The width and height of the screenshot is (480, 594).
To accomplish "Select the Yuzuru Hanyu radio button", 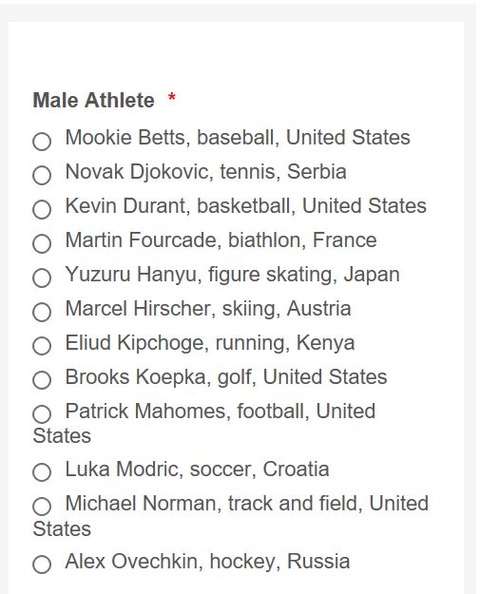I will [42, 278].
